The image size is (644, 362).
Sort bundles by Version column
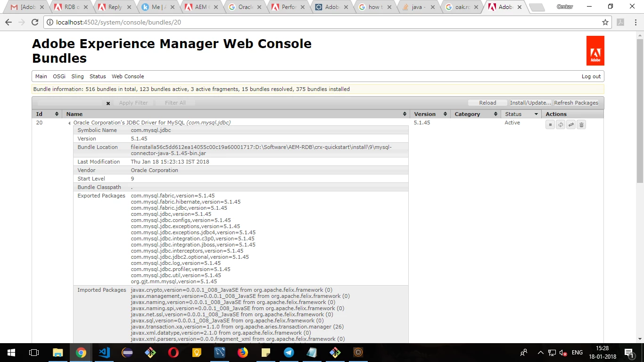coord(430,114)
